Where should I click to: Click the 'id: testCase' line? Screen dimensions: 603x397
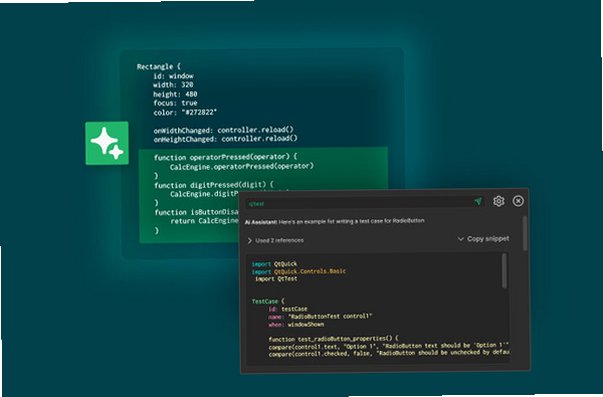click(288, 309)
